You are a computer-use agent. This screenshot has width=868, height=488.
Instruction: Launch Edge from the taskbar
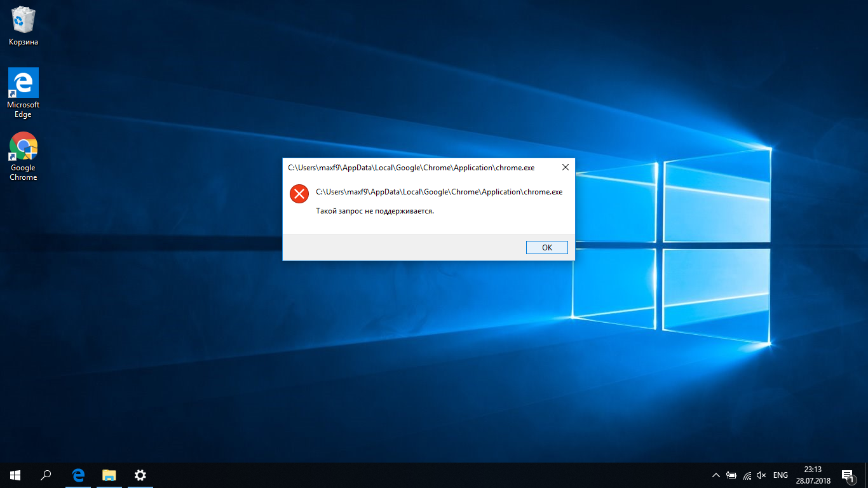click(x=78, y=475)
